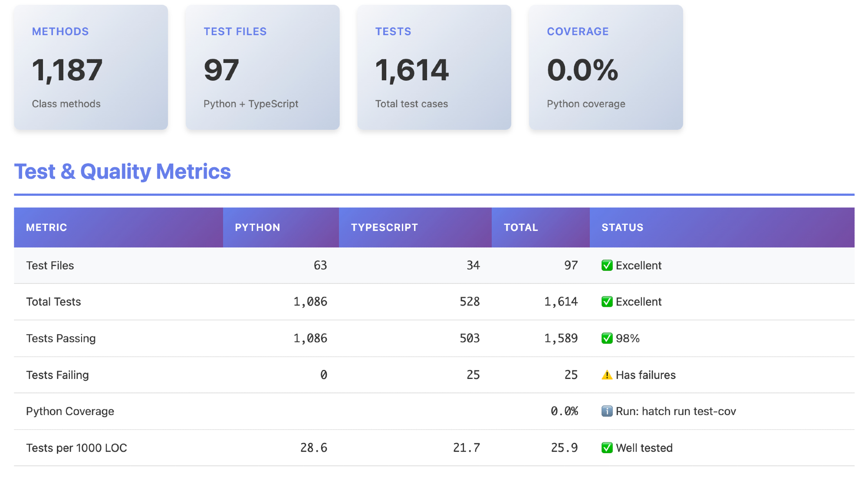Click the Test & Quality Metrics heading

pyautogui.click(x=122, y=171)
